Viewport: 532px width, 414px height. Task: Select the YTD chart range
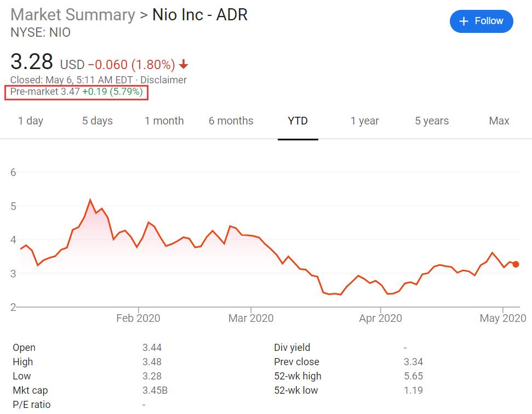coord(298,121)
